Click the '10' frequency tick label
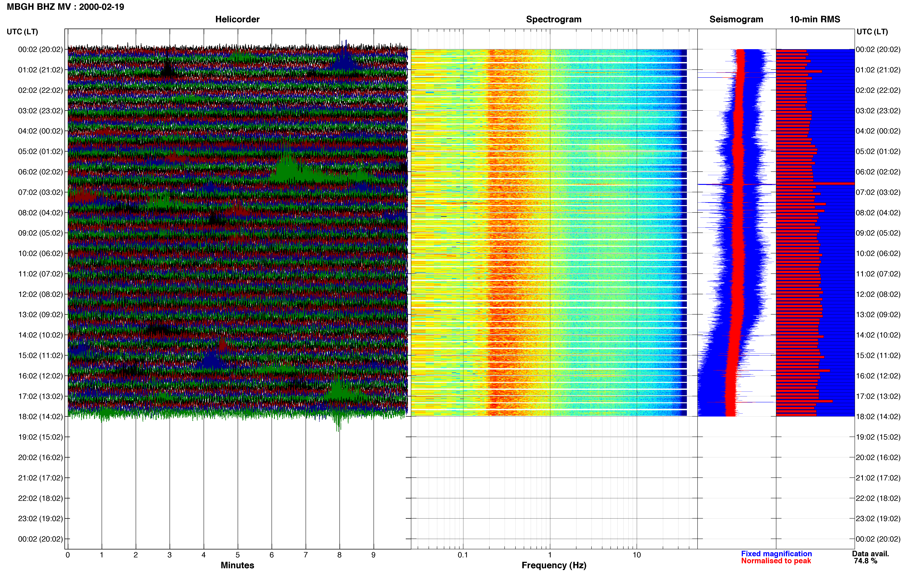 coord(637,555)
